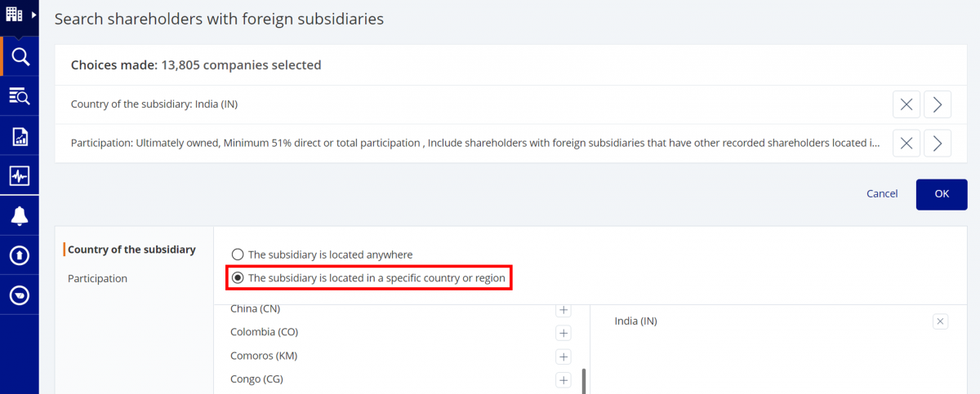Open the pulse monitor icon in sidebar
Image resolution: width=980 pixels, height=394 pixels.
20,176
